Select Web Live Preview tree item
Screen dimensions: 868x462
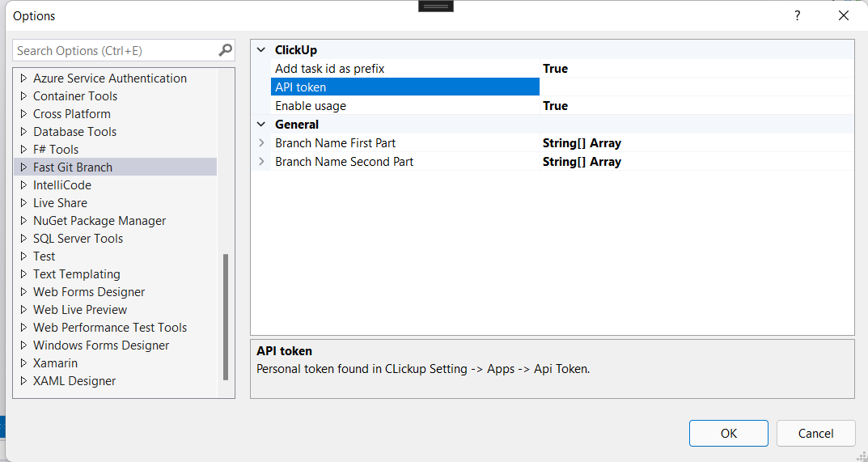pos(80,310)
